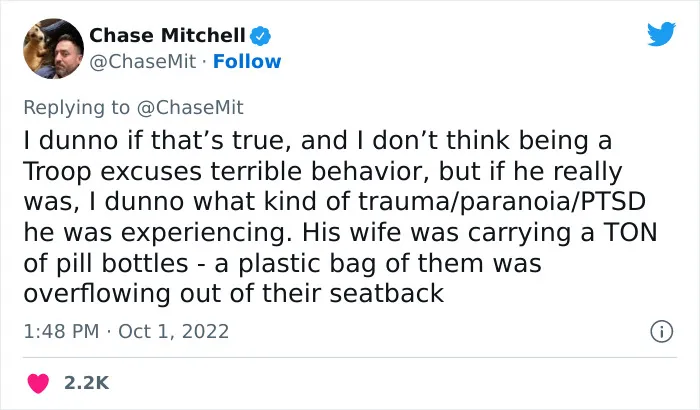
Task: Open the @ChaseMit mention in Replying to
Action: tap(190, 108)
